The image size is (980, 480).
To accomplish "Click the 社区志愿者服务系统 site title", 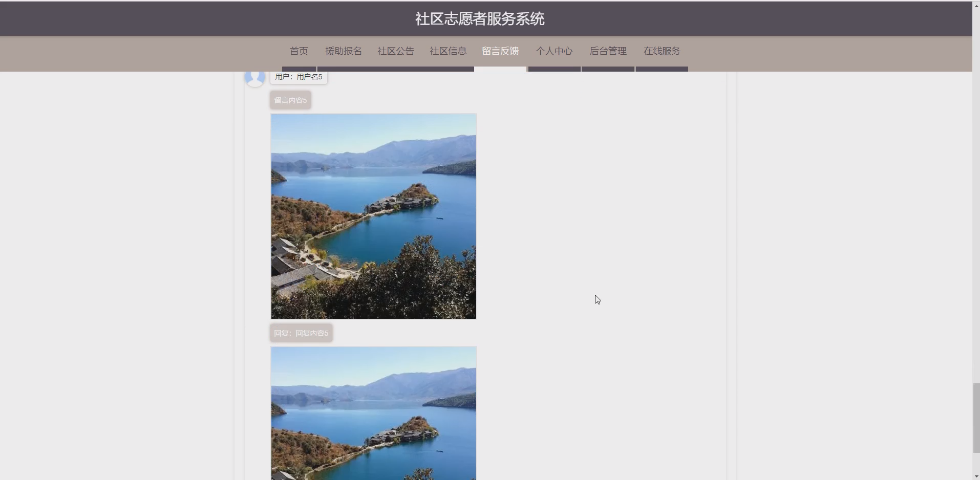I will [x=480, y=19].
